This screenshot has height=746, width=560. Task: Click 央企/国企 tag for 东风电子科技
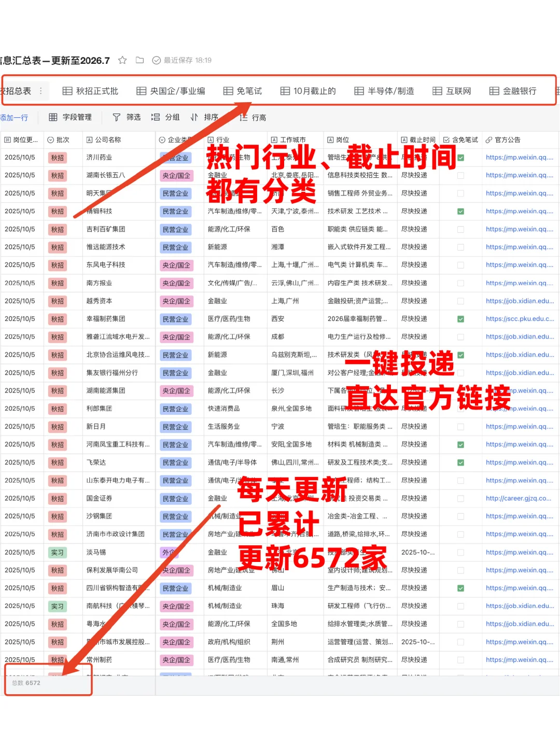pos(176,265)
